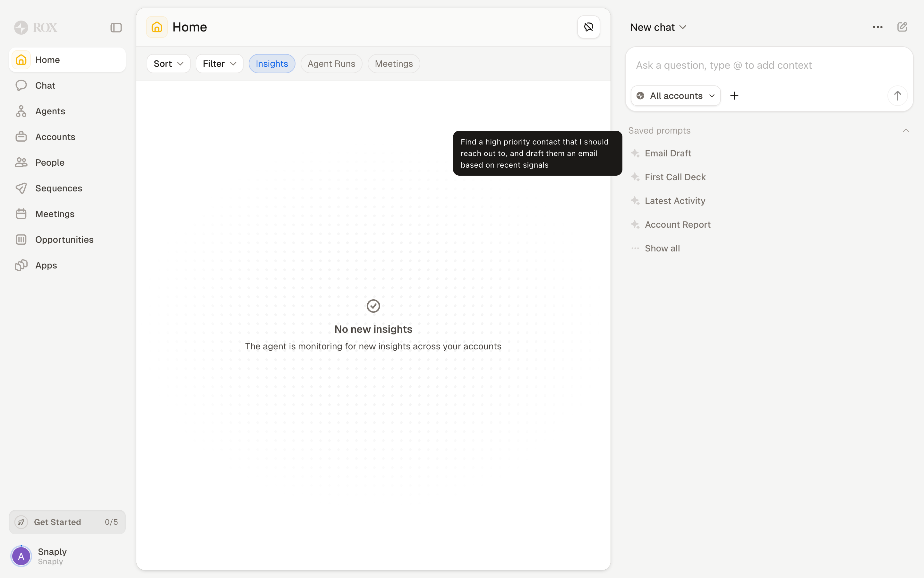Select the Insights tab

point(272,64)
